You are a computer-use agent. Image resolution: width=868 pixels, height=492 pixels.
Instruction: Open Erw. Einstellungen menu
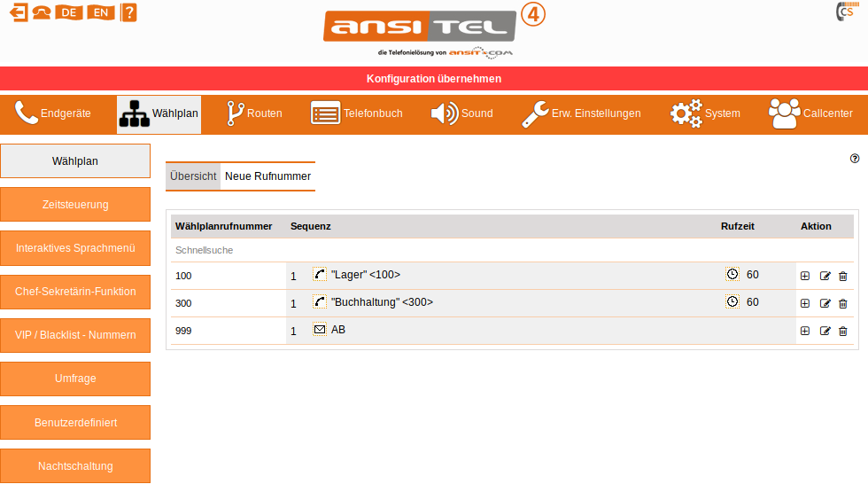tap(581, 113)
